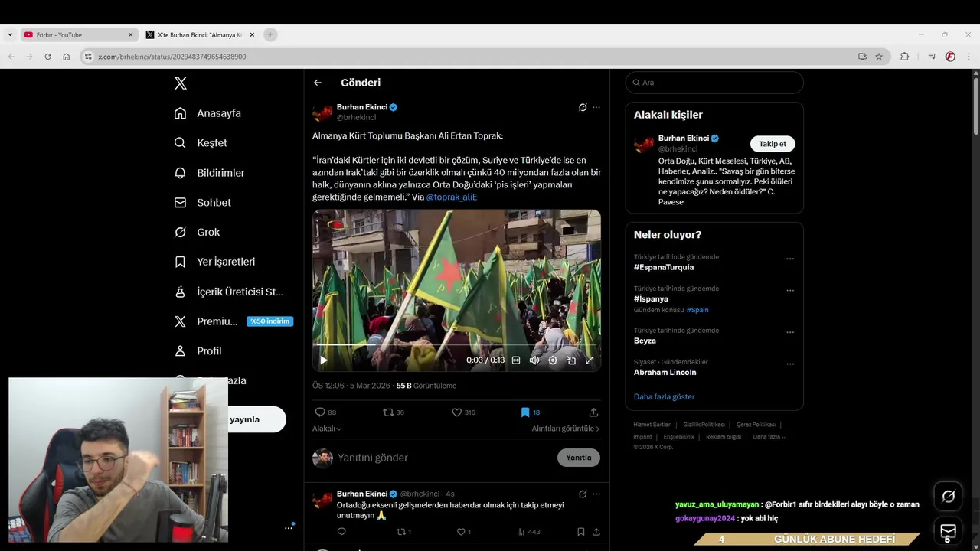Image resolution: width=980 pixels, height=551 pixels.
Task: Click Daha fazla göster link
Action: (x=665, y=396)
